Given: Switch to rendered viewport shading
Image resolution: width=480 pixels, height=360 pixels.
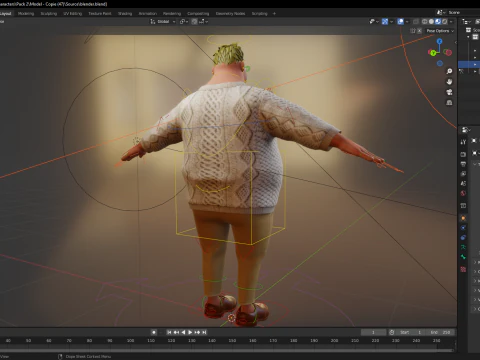Looking at the screenshot, I should (x=444, y=21).
